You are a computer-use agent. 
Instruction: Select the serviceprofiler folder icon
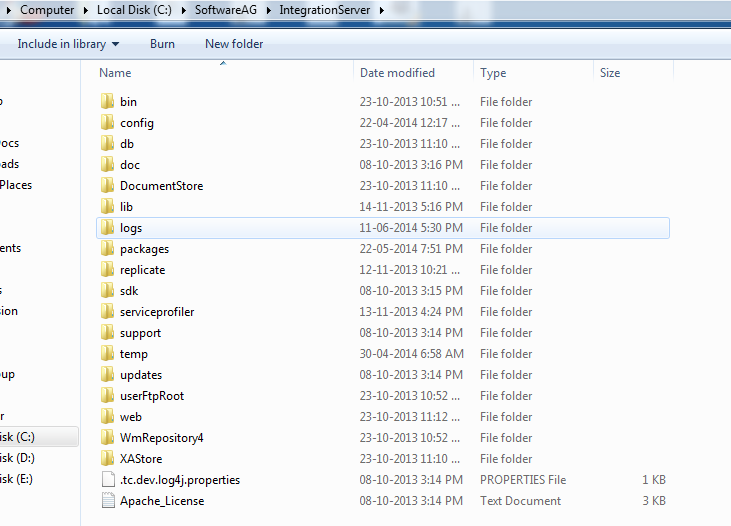[107, 311]
